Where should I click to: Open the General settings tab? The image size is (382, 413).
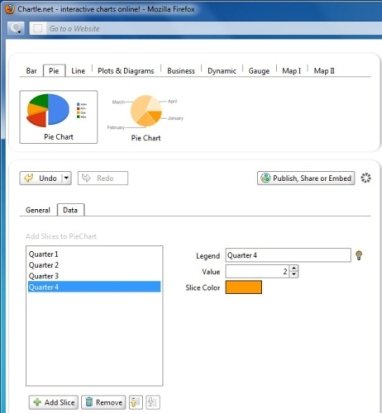(38, 210)
